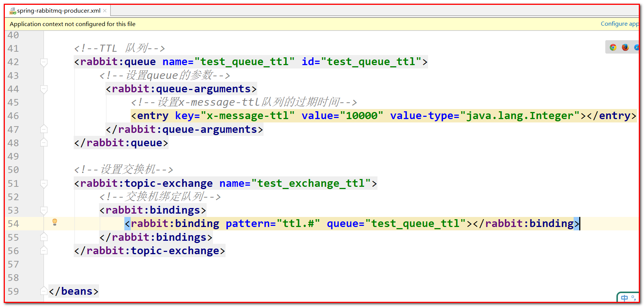The width and height of the screenshot is (644, 307).
Task: Click the yellow light bulb intention icon
Action: pos(55,222)
